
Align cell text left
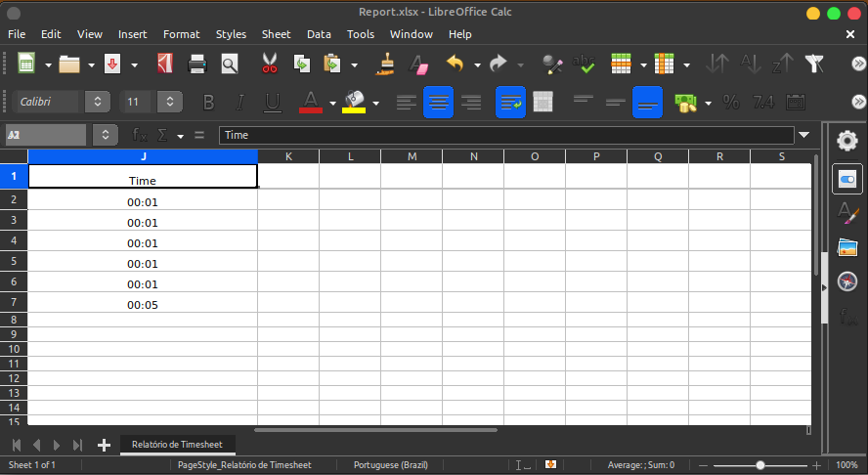click(x=406, y=103)
